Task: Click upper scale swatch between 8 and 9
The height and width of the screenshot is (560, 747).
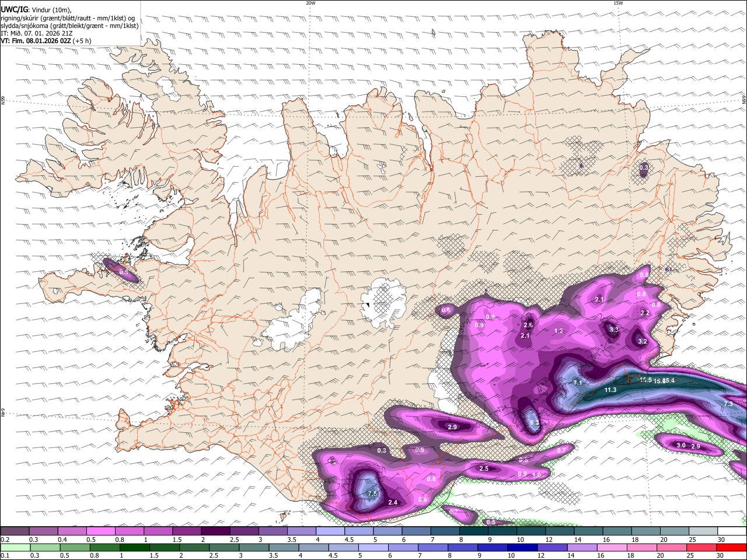Action: tap(473, 531)
